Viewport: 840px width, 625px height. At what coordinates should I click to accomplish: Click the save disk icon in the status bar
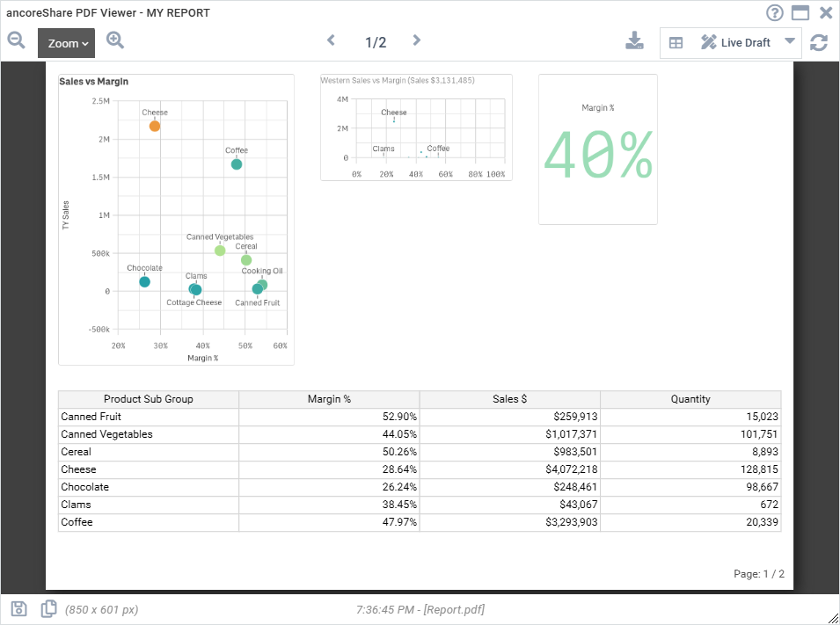18,609
